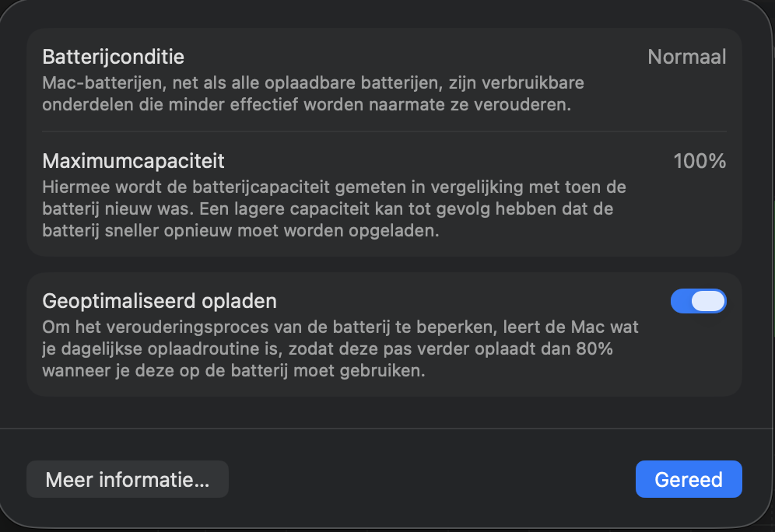Click the line je dagelijkse oplaadroutine is
Viewport: 775px width, 532px height.
328,348
